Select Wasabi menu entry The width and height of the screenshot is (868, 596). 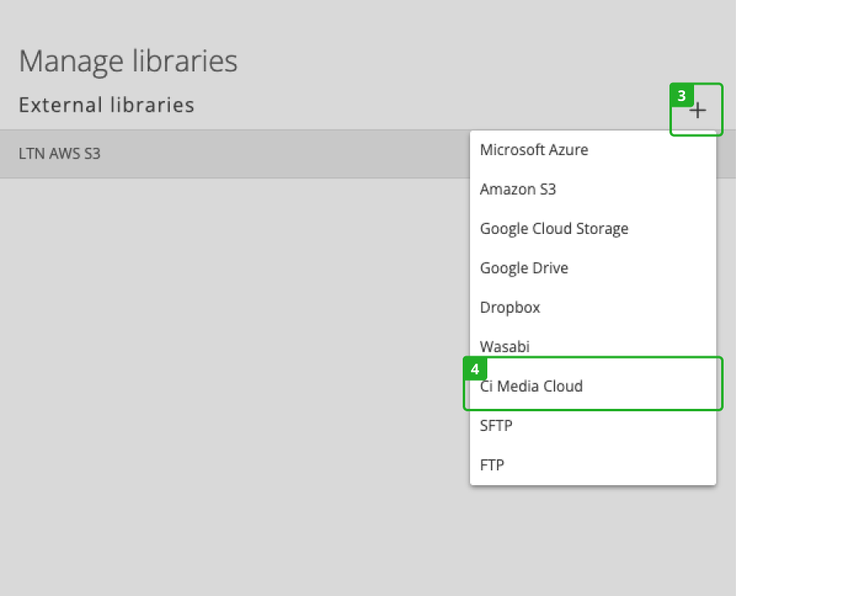593,346
